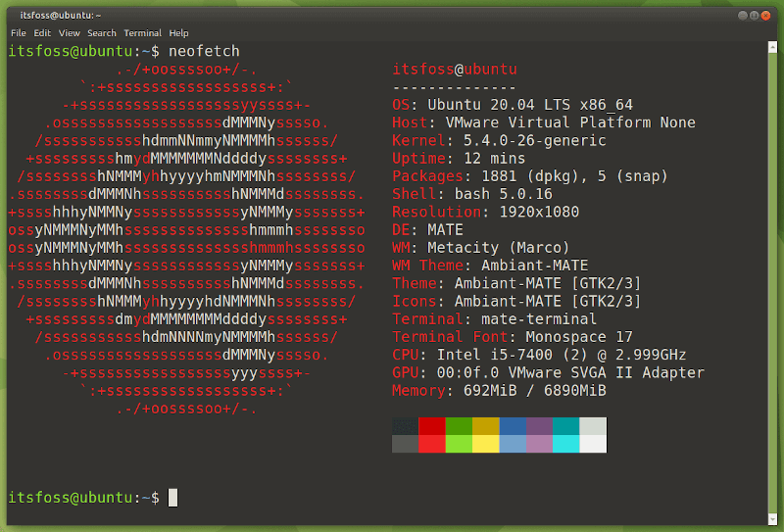Click the light green color block
Screen dimensions: 784x532
tap(459, 444)
